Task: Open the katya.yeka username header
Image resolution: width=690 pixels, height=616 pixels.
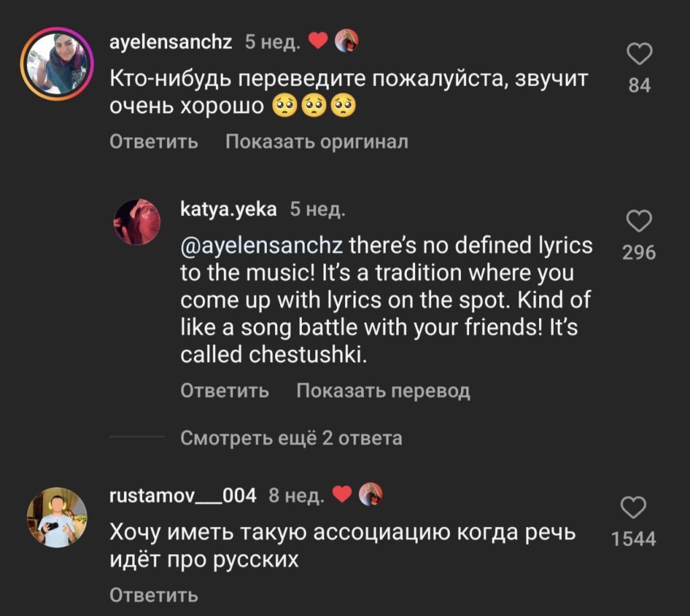Action: 228,210
